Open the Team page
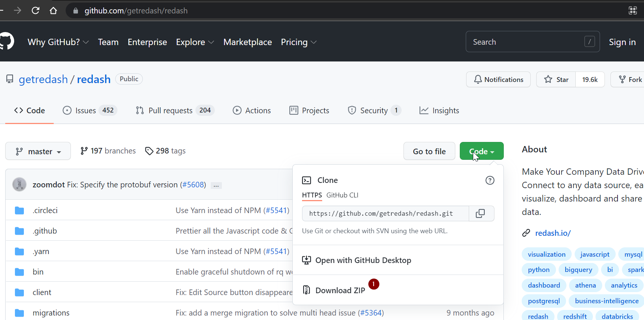This screenshot has width=644, height=320. pyautogui.click(x=108, y=42)
